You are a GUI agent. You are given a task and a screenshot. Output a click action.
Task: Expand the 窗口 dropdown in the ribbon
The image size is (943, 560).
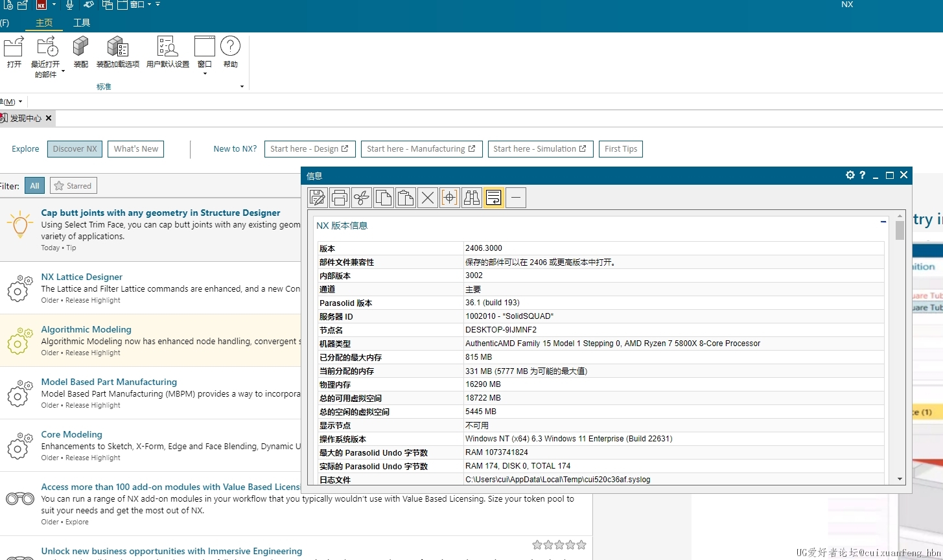coord(205,73)
